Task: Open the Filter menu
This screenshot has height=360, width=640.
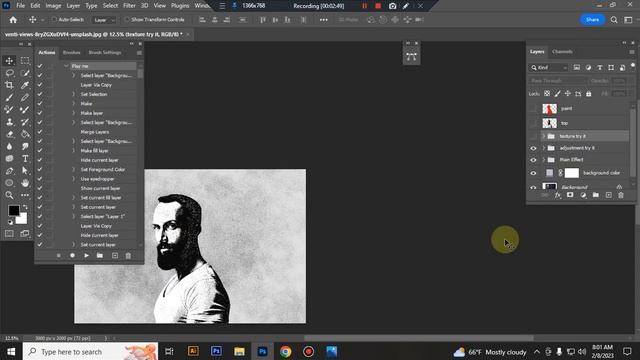Action: tap(129, 6)
